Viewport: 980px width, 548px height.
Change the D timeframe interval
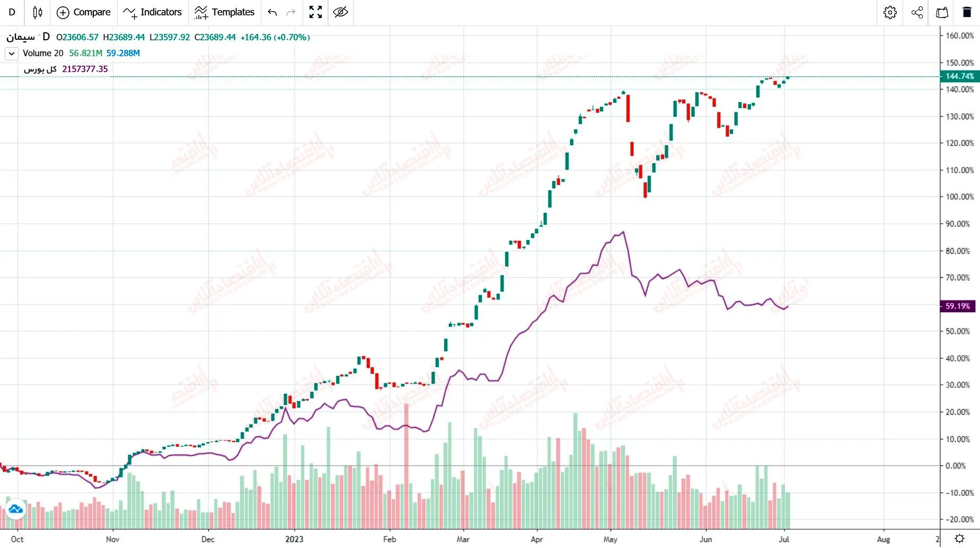[x=12, y=12]
